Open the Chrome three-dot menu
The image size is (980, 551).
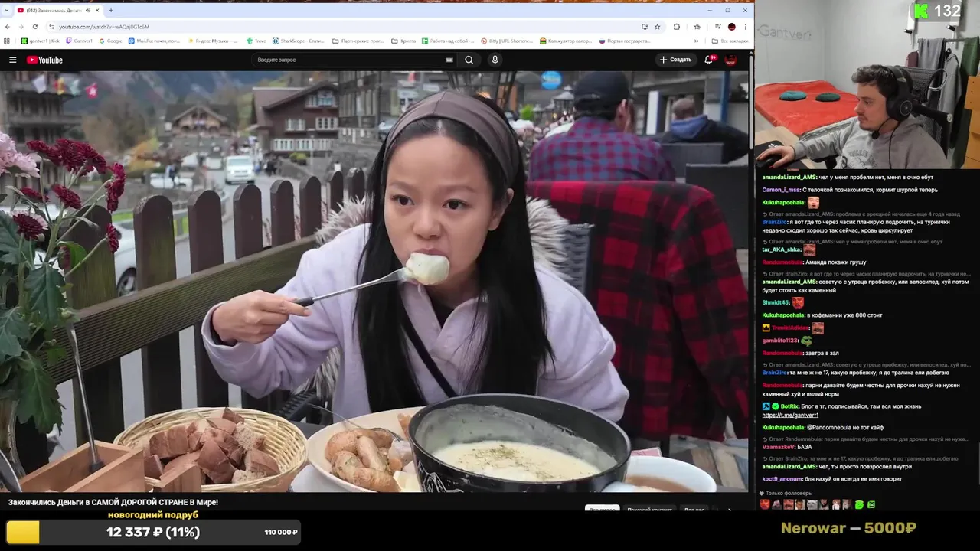(x=745, y=27)
